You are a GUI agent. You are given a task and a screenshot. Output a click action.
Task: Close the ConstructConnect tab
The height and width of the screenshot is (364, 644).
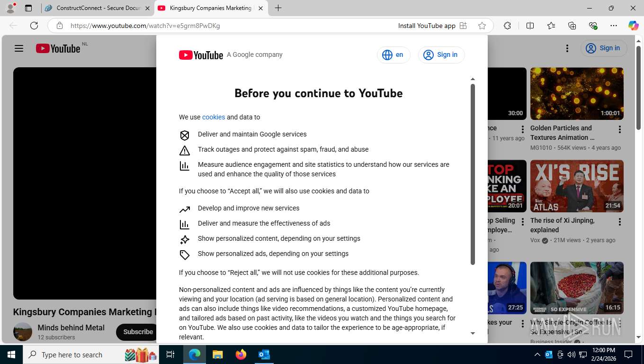147,8
